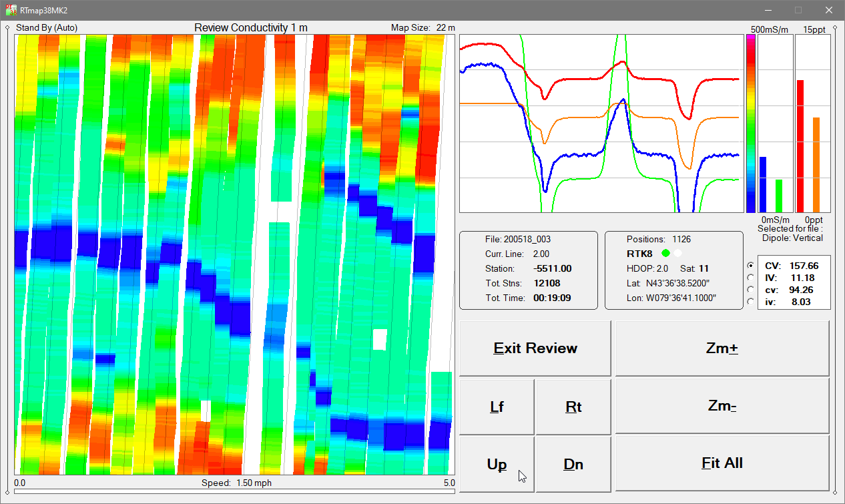Image resolution: width=845 pixels, height=504 pixels.
Task: Pan the map down with Dn
Action: 573,465
